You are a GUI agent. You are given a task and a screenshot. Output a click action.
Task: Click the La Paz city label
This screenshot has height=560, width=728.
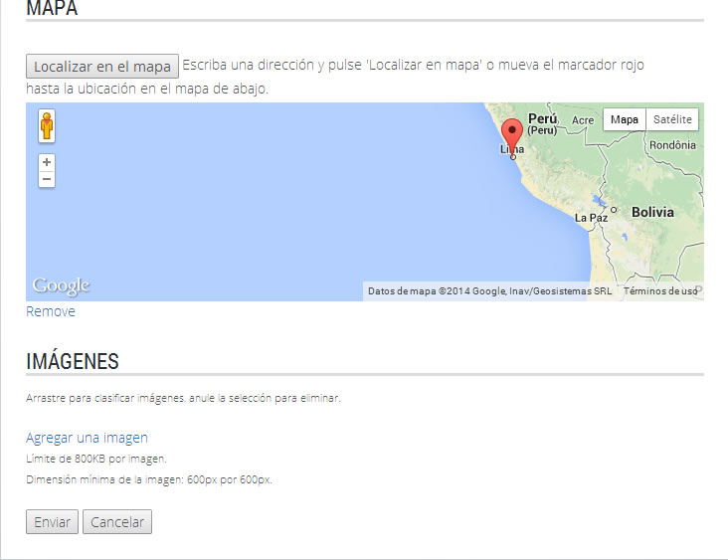591,217
